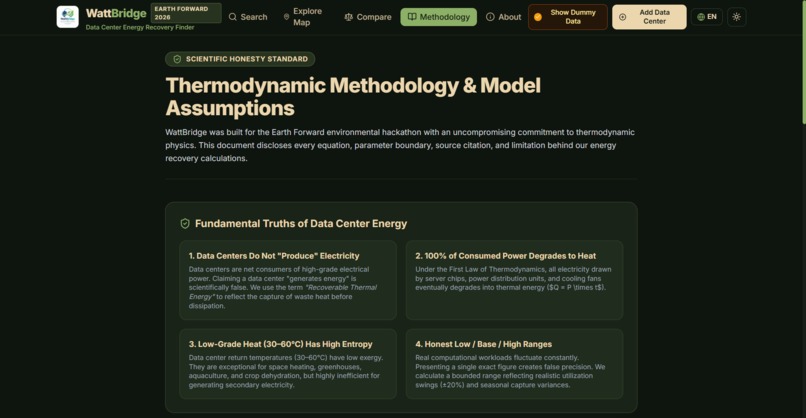
Task: Select the Methodology tab
Action: (438, 17)
